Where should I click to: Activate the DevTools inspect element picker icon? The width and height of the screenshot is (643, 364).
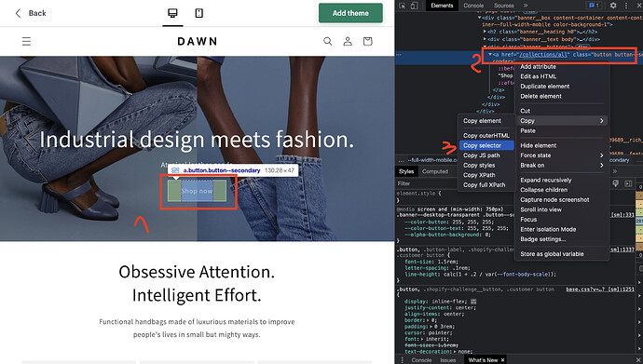[403, 6]
